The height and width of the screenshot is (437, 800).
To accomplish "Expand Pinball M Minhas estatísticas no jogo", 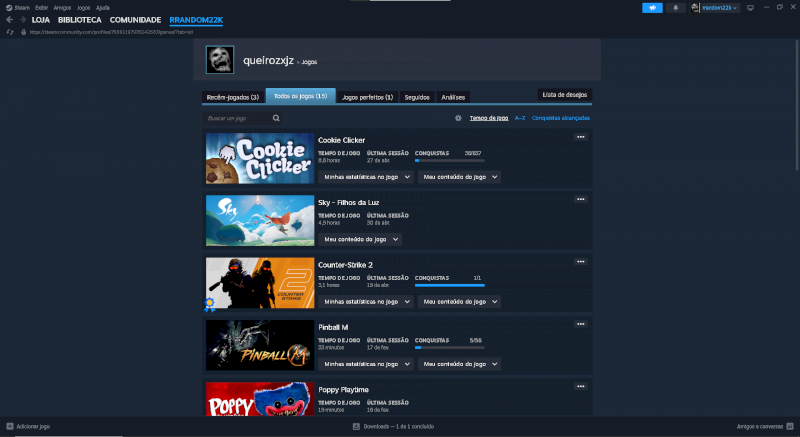I will pos(365,364).
